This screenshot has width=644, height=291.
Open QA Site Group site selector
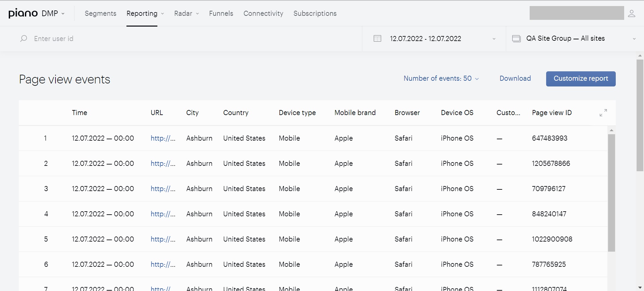[x=575, y=39]
